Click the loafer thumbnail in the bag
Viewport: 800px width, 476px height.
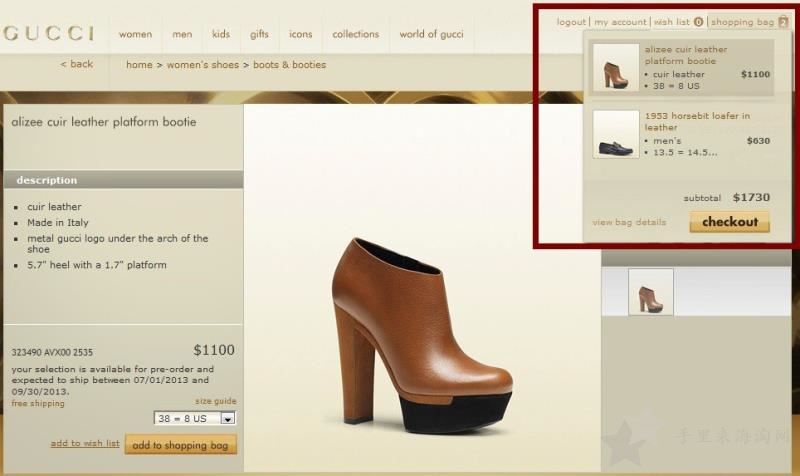616,134
